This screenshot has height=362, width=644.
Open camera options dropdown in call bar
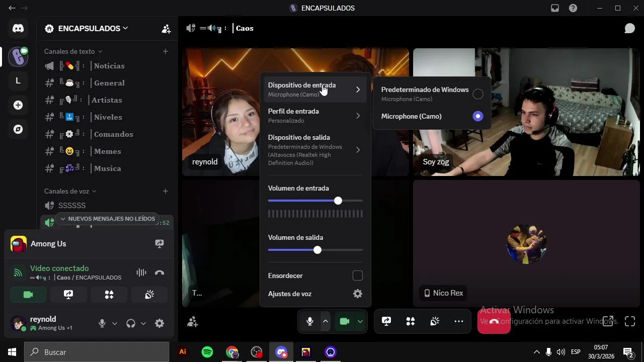tap(360, 321)
